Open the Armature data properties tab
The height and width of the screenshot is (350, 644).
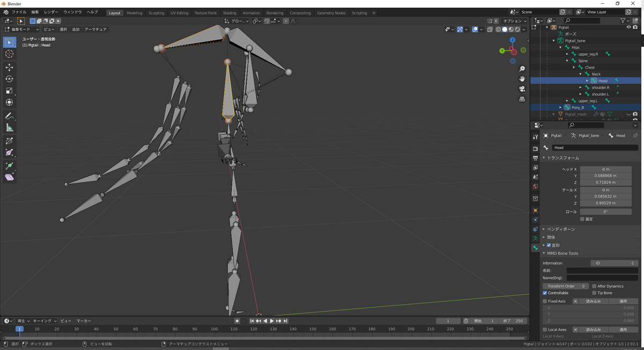(535, 238)
